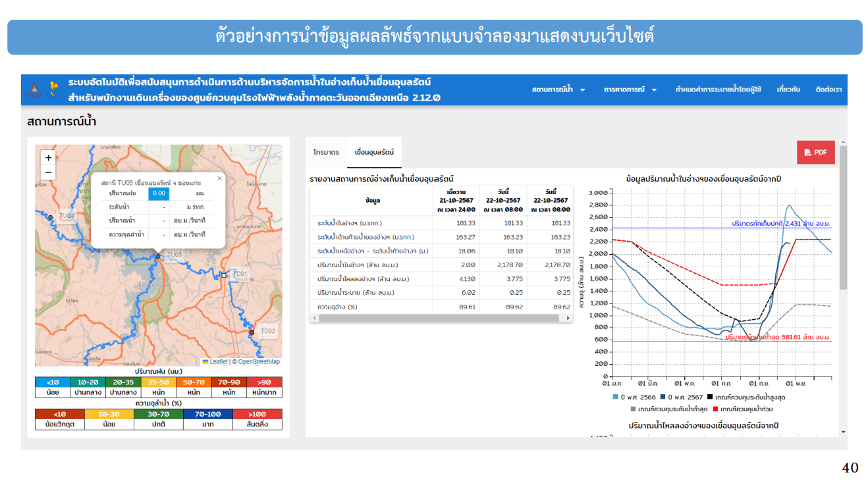This screenshot has width=868, height=487.
Task: Open the การคาดการณ์ dropdown menu
Action: tap(630, 90)
